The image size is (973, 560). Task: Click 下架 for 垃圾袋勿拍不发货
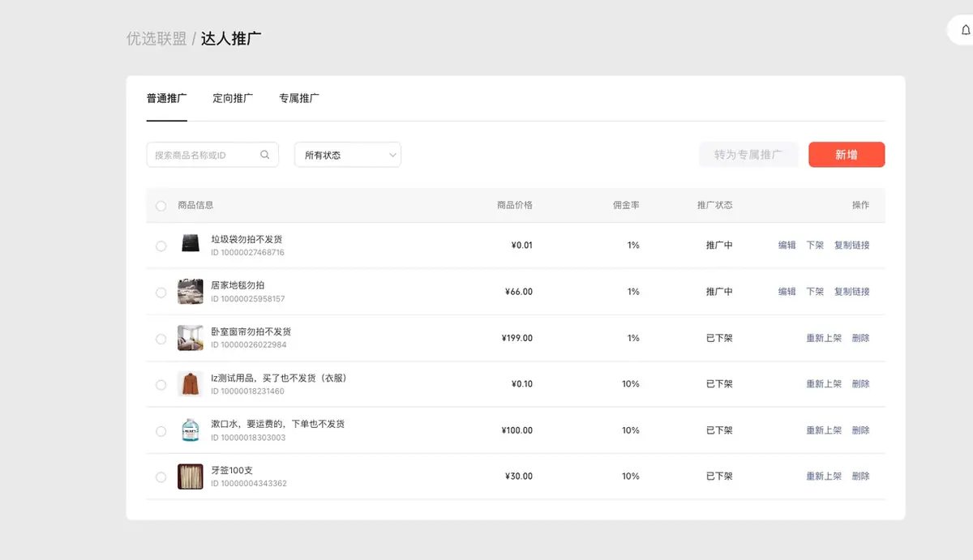tap(815, 245)
